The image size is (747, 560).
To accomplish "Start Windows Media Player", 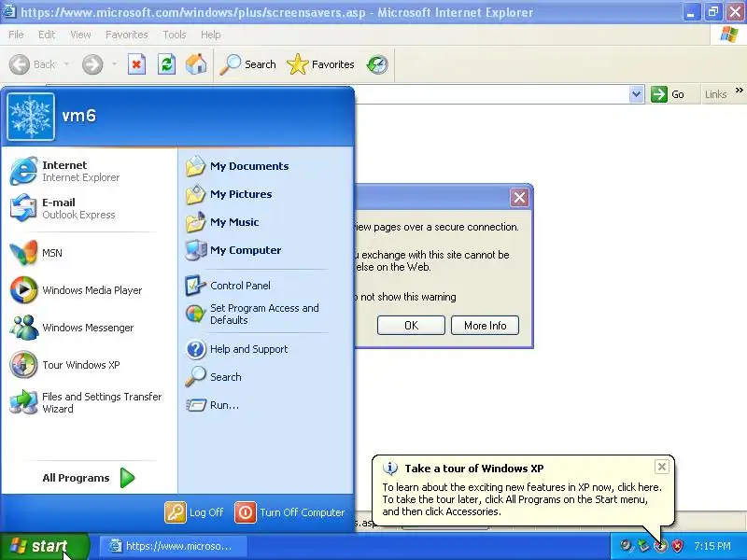I will pyautogui.click(x=89, y=290).
